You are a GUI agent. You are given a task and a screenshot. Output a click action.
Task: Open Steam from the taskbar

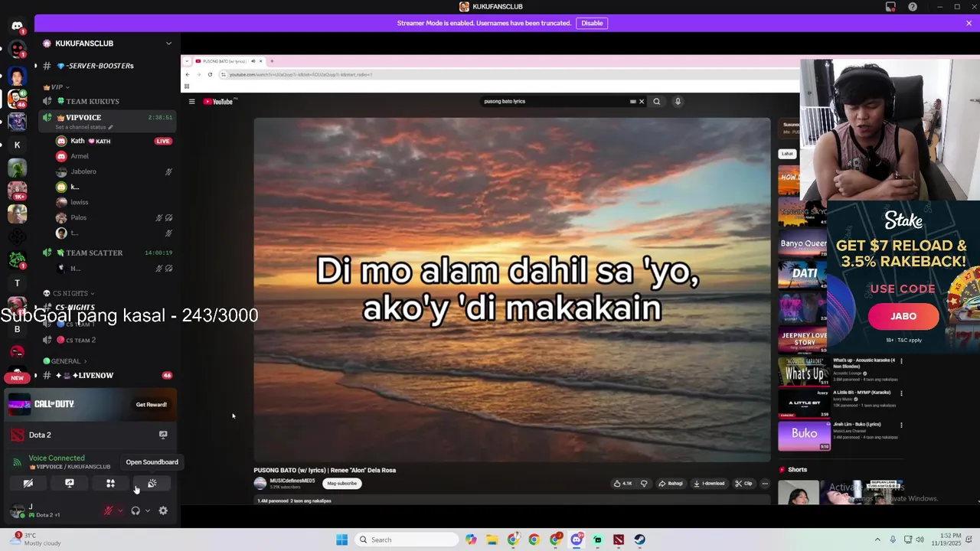(x=639, y=540)
